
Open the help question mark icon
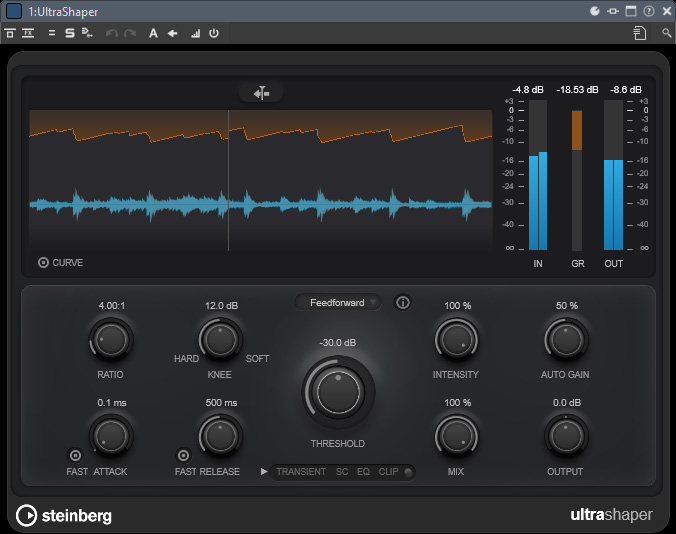649,11
